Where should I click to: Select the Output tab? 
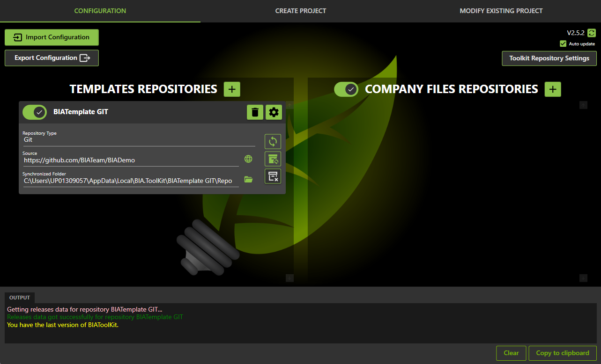(20, 298)
